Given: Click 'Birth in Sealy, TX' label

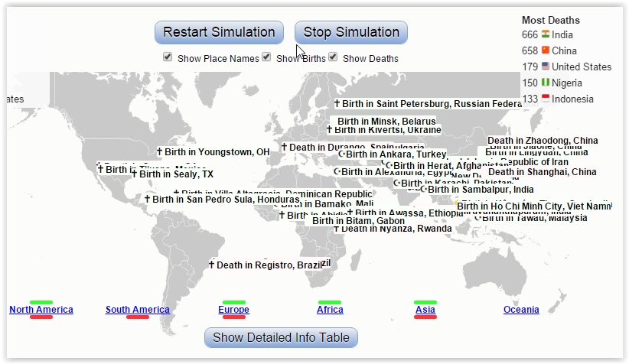Looking at the screenshot, I should tap(177, 174).
